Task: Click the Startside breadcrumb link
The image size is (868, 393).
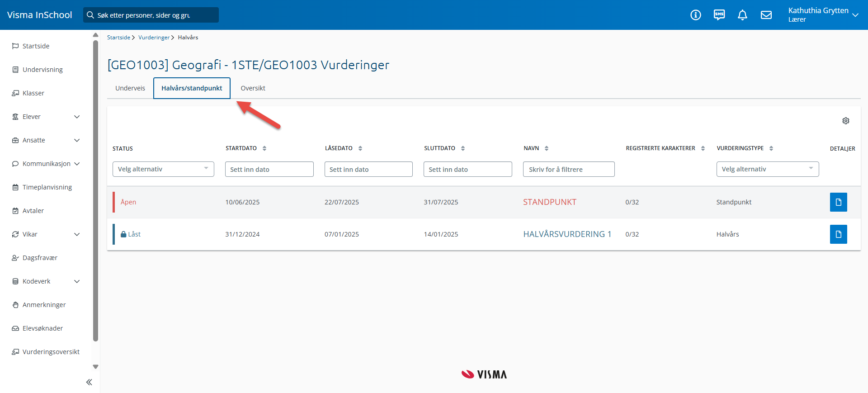Action: point(118,38)
